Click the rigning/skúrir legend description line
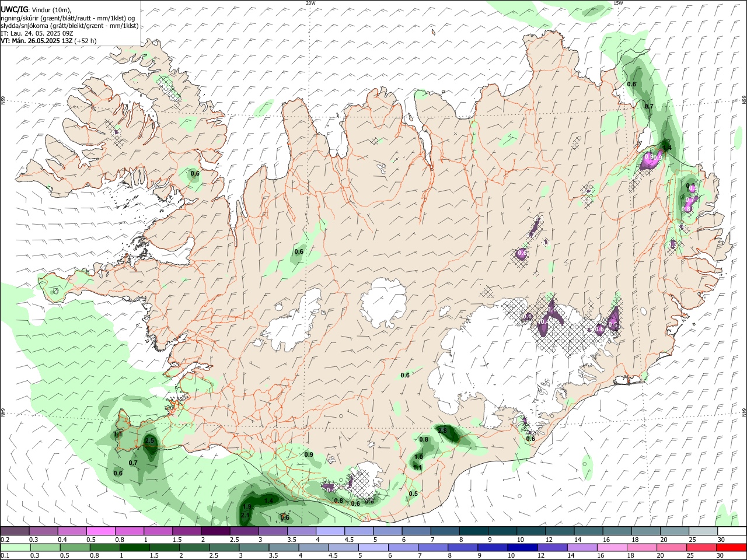This screenshot has width=747, height=560. pyautogui.click(x=68, y=18)
